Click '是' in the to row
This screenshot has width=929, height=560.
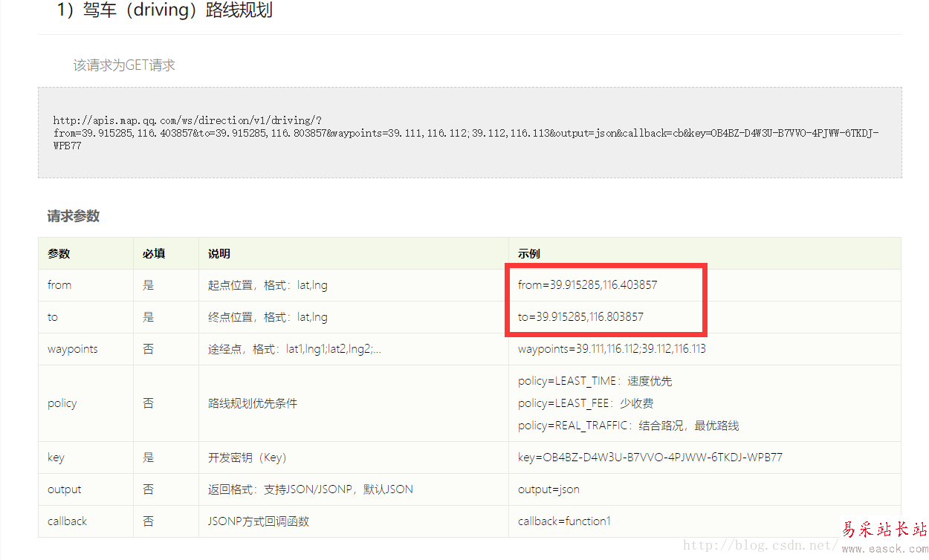click(149, 317)
